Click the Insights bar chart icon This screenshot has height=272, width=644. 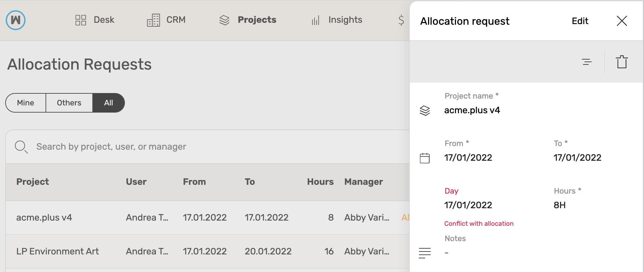click(x=315, y=20)
